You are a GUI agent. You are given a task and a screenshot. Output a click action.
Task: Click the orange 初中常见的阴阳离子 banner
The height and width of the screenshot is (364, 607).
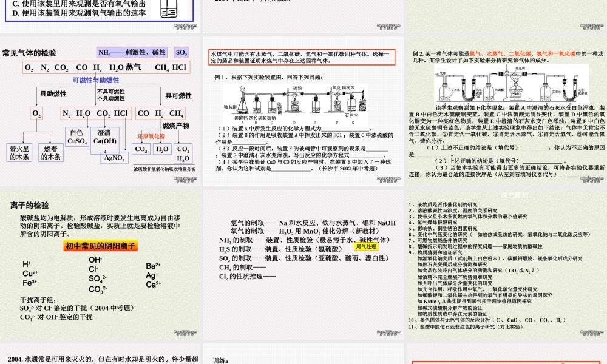coord(101,246)
